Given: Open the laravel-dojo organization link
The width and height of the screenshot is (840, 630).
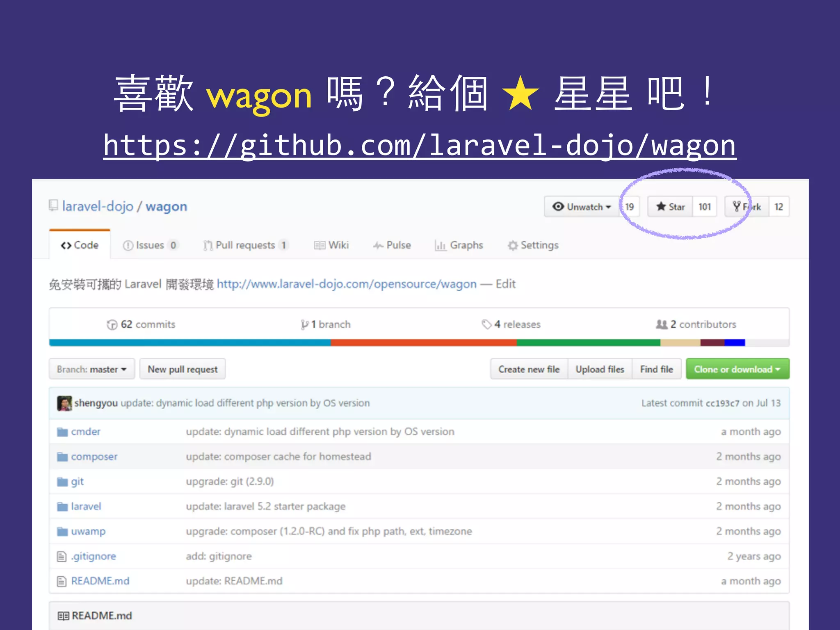Looking at the screenshot, I should 98,206.
